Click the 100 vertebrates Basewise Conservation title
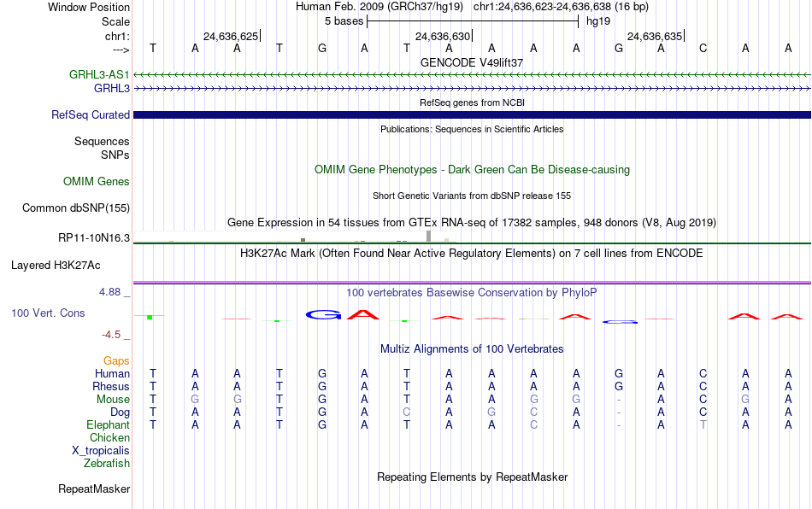This screenshot has height=509, width=812. click(x=472, y=293)
